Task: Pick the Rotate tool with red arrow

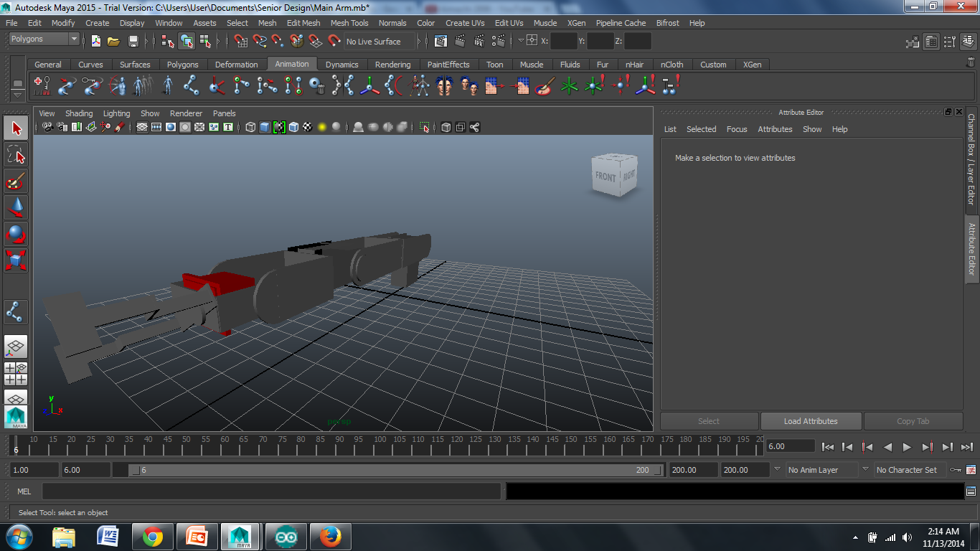Action: 16,234
